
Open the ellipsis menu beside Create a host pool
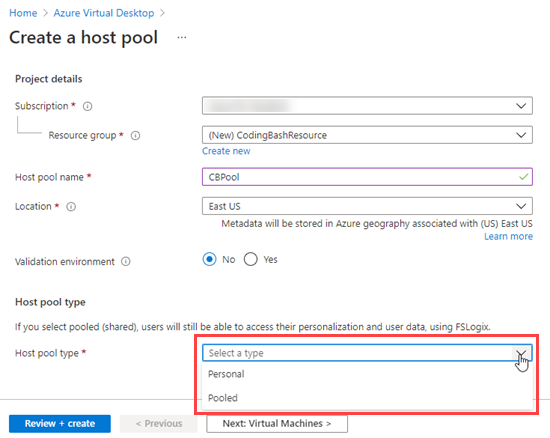click(182, 37)
